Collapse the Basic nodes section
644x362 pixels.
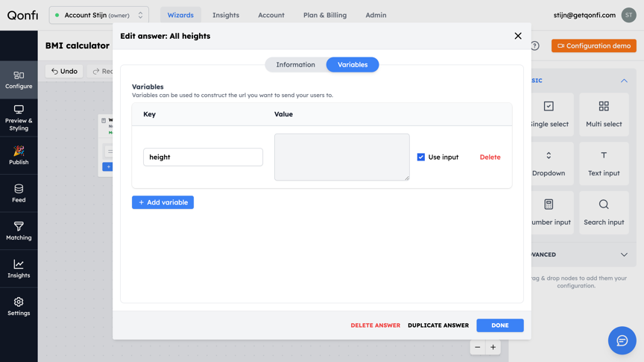[x=624, y=81]
